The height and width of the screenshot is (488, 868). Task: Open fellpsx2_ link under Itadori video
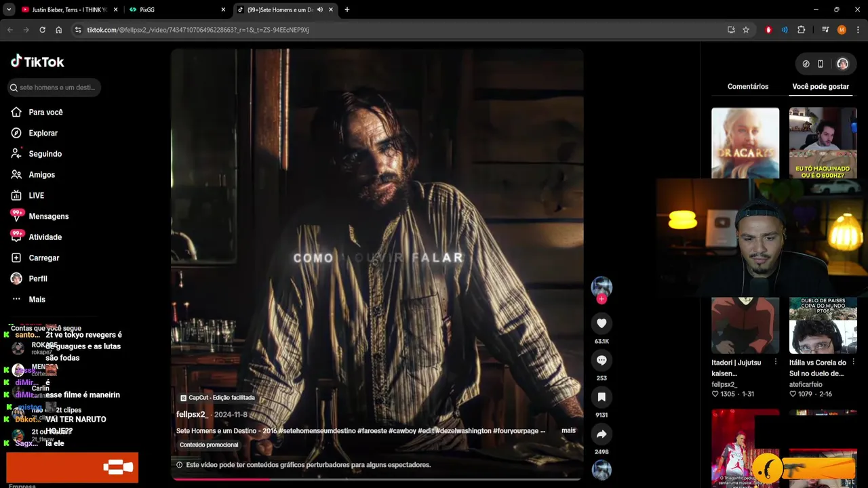point(724,384)
